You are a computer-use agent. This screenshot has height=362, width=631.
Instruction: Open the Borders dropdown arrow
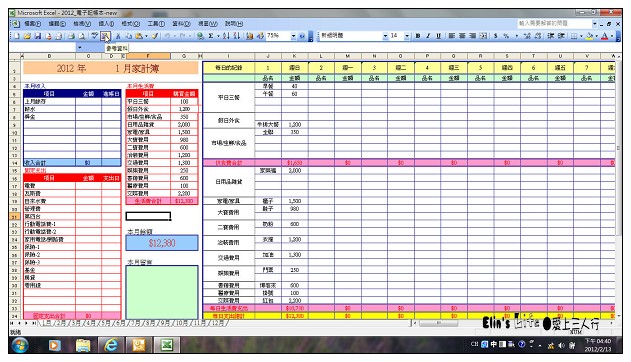[x=581, y=36]
